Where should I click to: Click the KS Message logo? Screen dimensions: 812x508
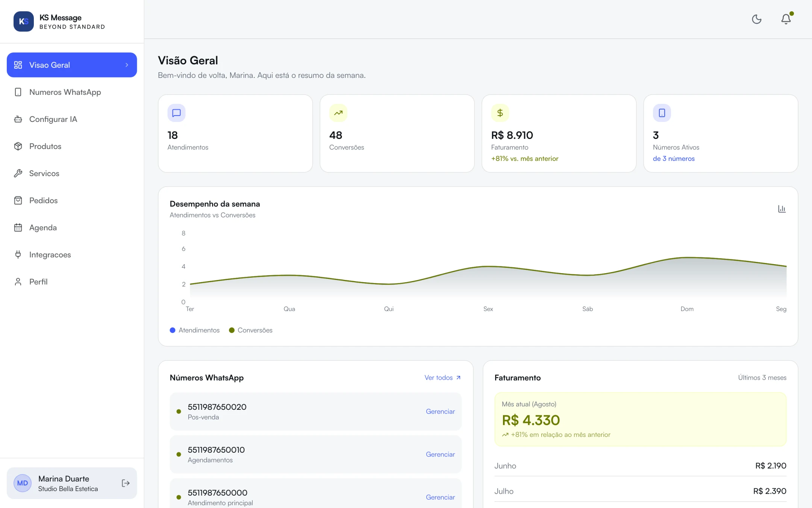coord(24,21)
